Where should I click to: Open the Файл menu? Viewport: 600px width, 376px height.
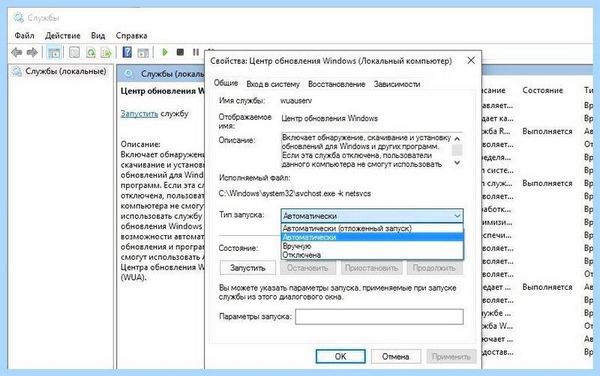point(24,36)
